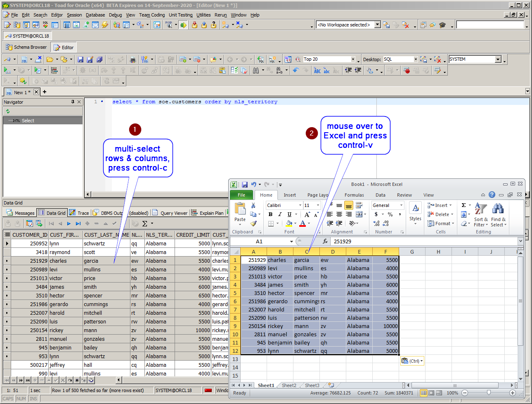Click the Format cells button in Excel

coord(441,223)
